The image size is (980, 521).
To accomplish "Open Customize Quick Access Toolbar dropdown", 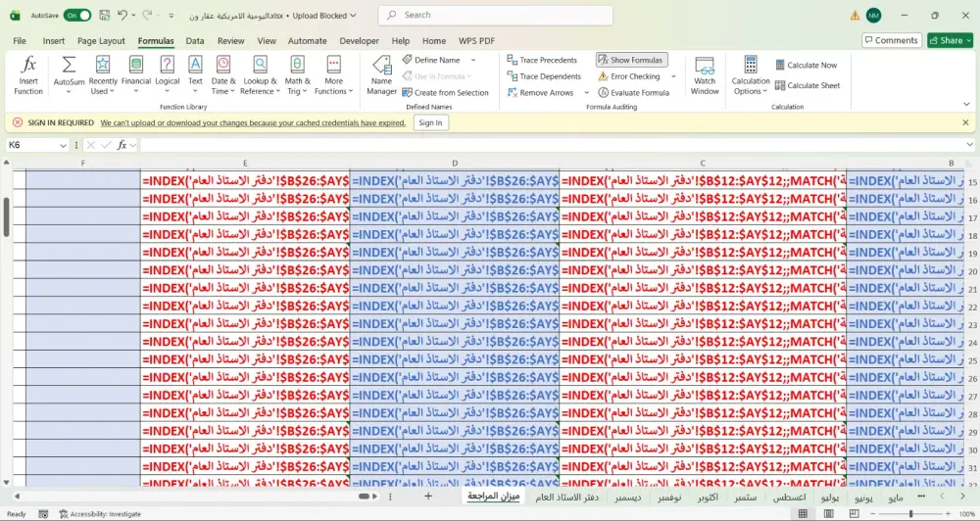I will pyautogui.click(x=171, y=15).
